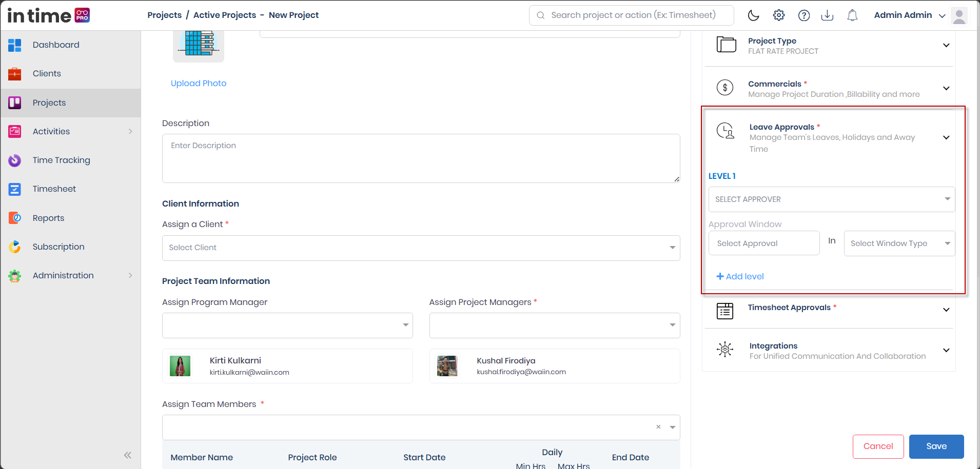The width and height of the screenshot is (980, 469).
Task: Click the Timesheet Approvals list icon
Action: pyautogui.click(x=725, y=311)
